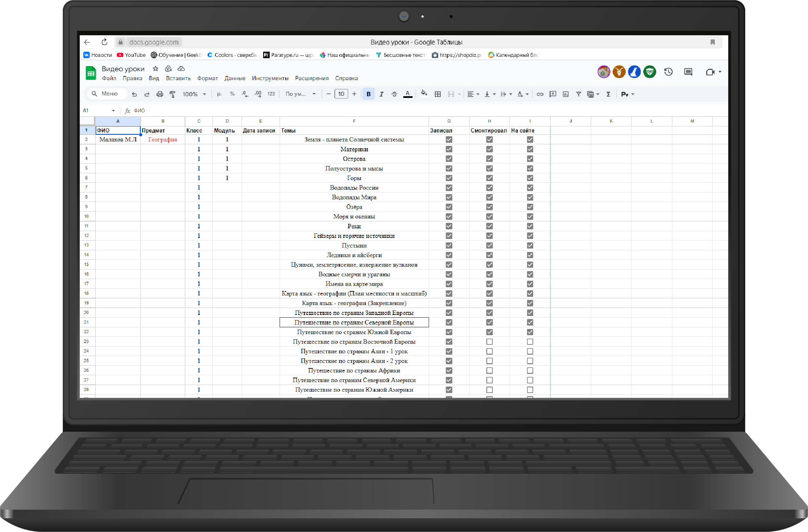
Task: Check Смонтировал box for Путешествие по странам Африки
Action: [489, 370]
